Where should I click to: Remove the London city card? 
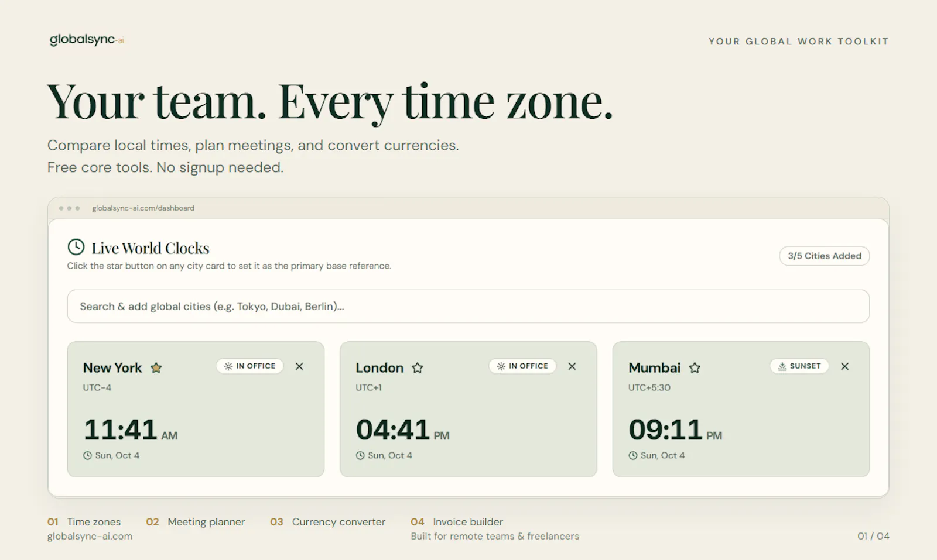pyautogui.click(x=572, y=366)
